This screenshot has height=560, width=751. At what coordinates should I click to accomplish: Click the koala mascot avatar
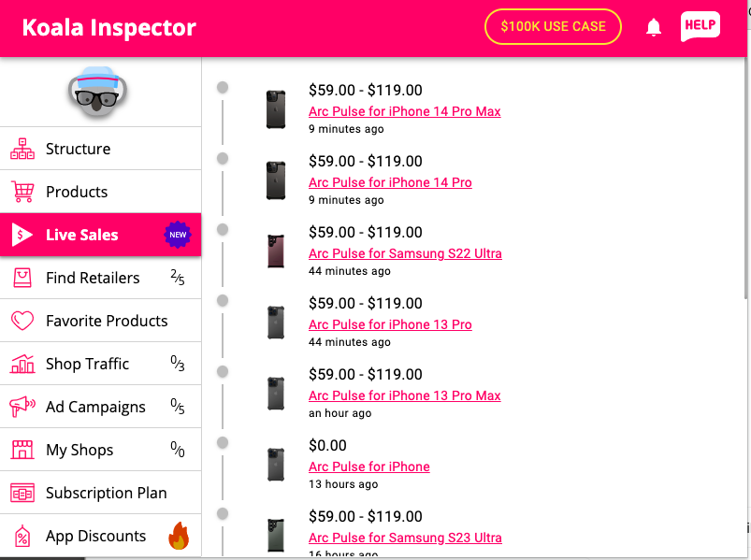98,92
